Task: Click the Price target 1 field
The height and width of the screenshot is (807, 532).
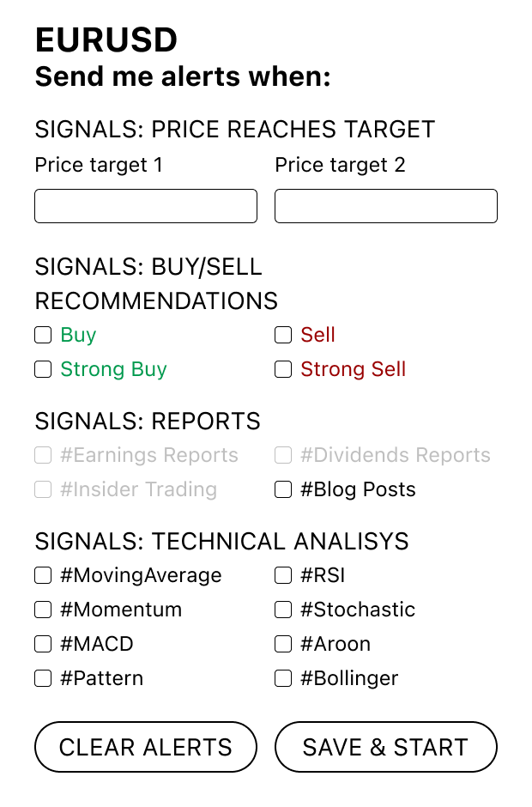Action: [145, 206]
